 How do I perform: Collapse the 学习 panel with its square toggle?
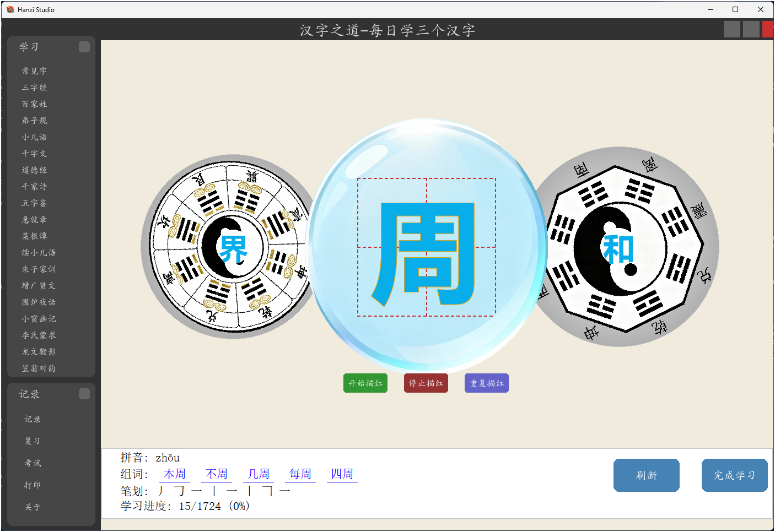click(84, 47)
